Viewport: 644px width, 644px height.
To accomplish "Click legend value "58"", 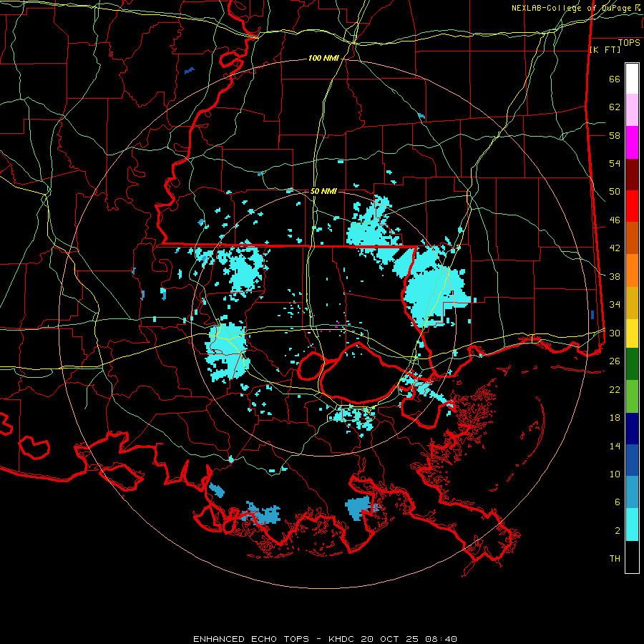I will point(615,135).
